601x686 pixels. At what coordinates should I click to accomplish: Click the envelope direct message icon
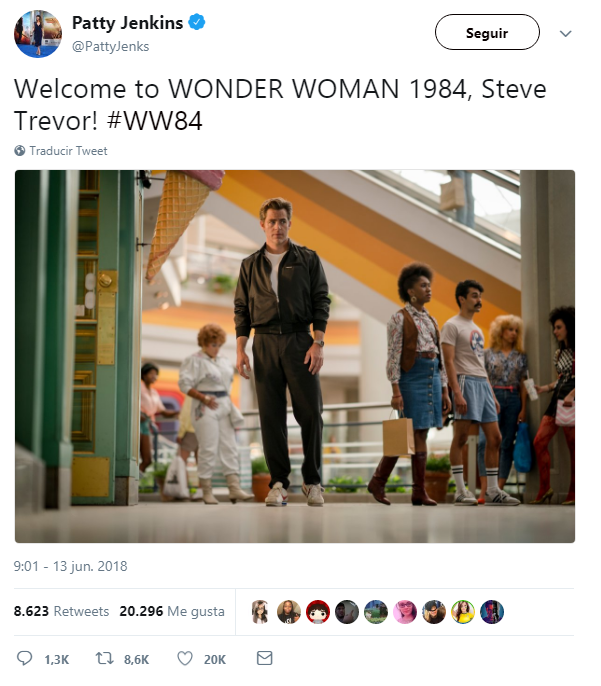[264, 658]
